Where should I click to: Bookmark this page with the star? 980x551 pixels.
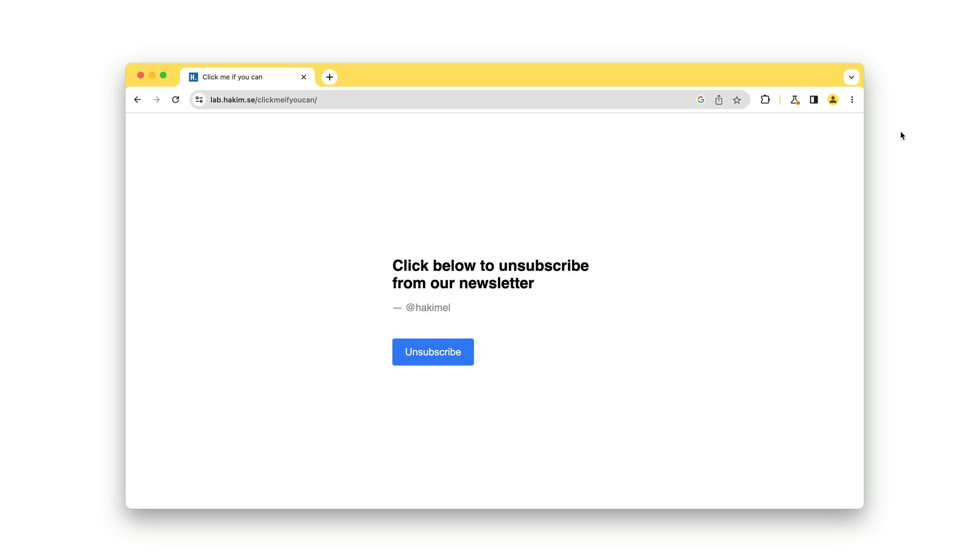pyautogui.click(x=737, y=100)
